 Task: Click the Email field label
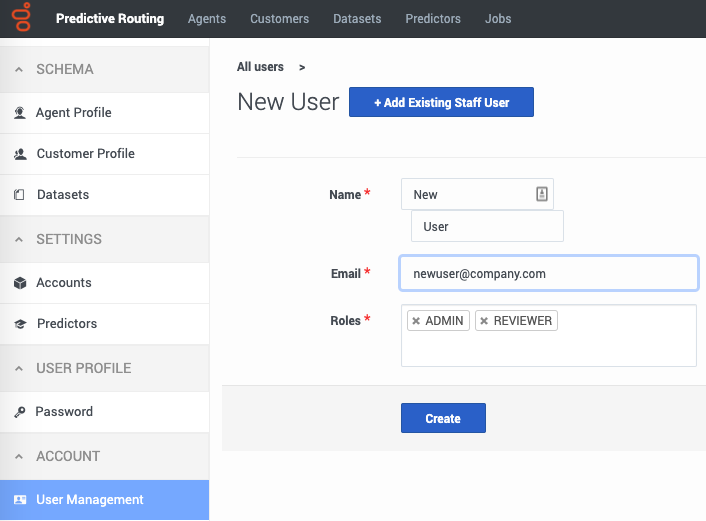tap(346, 273)
